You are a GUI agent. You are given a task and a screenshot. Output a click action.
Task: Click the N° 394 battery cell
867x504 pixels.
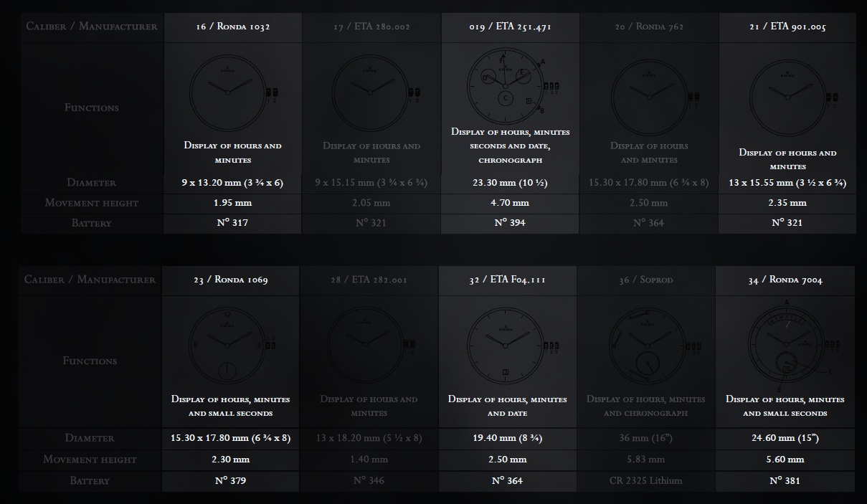click(x=510, y=223)
